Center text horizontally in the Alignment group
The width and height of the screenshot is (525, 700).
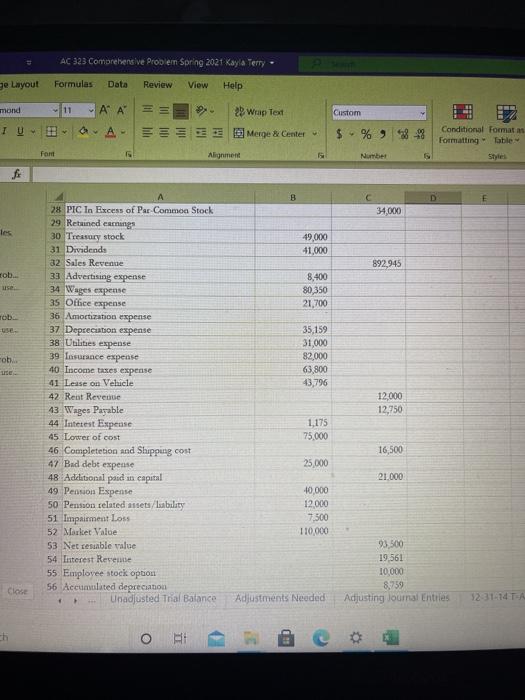[x=164, y=133]
